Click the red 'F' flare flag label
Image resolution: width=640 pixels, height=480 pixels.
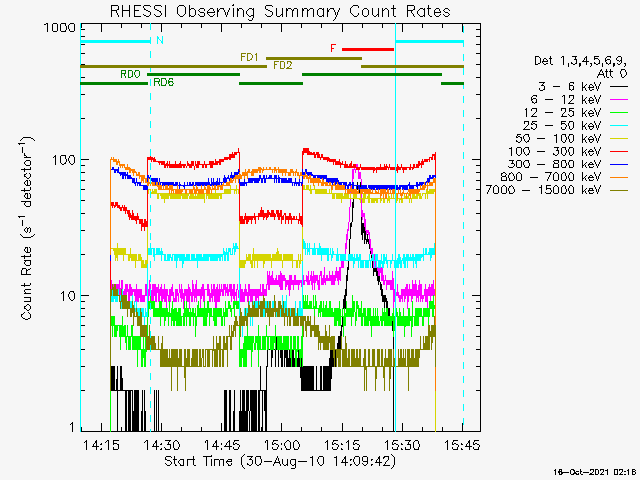pyautogui.click(x=333, y=49)
